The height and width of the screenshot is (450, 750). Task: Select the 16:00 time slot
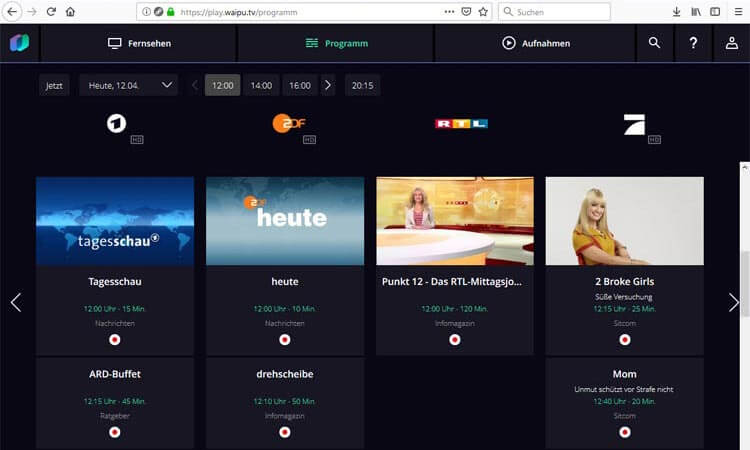pos(300,85)
